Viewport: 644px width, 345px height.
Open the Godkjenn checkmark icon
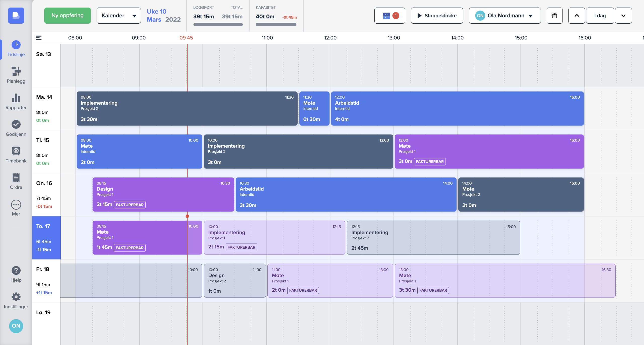pos(16,124)
